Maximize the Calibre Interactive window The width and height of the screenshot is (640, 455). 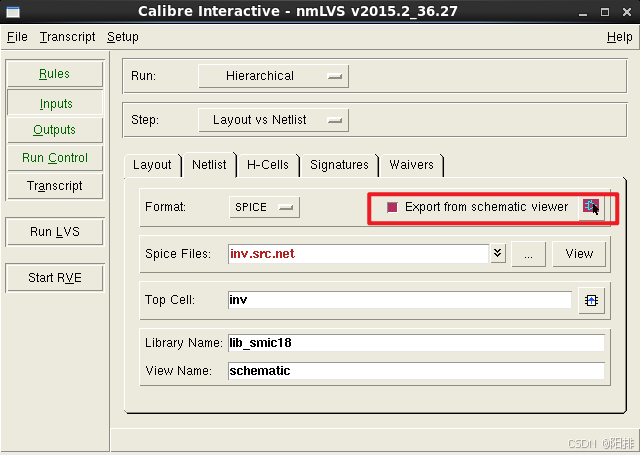coord(605,12)
